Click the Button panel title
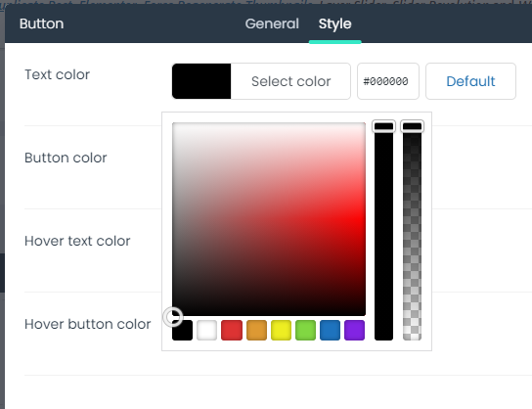The width and height of the screenshot is (532, 409). (41, 23)
